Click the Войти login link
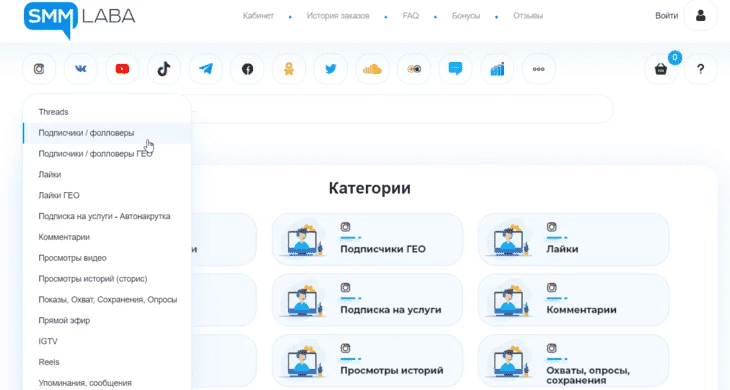730x390 pixels. 666,16
